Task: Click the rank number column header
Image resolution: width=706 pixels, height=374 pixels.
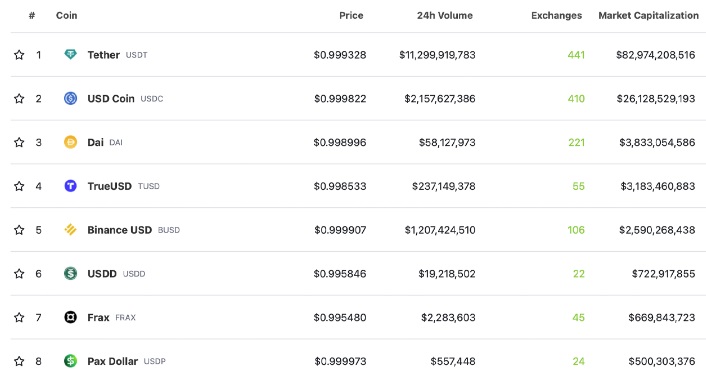Action: pos(32,15)
